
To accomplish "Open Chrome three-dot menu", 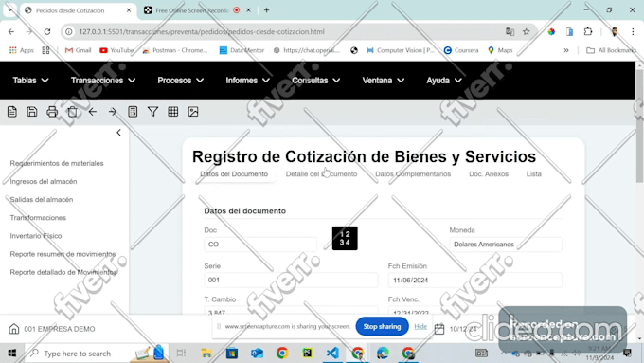I will [x=633, y=31].
